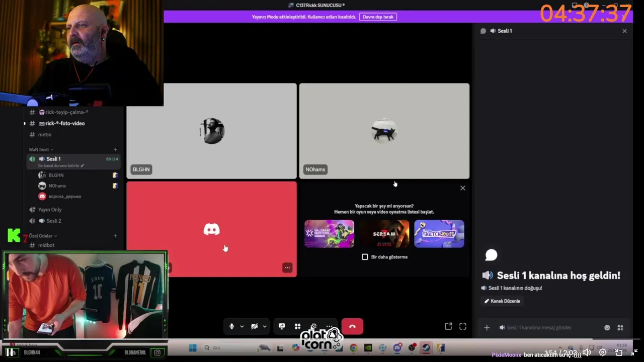The height and width of the screenshot is (362, 644).
Task: Open camera options dropdown arrow
Action: tap(264, 326)
